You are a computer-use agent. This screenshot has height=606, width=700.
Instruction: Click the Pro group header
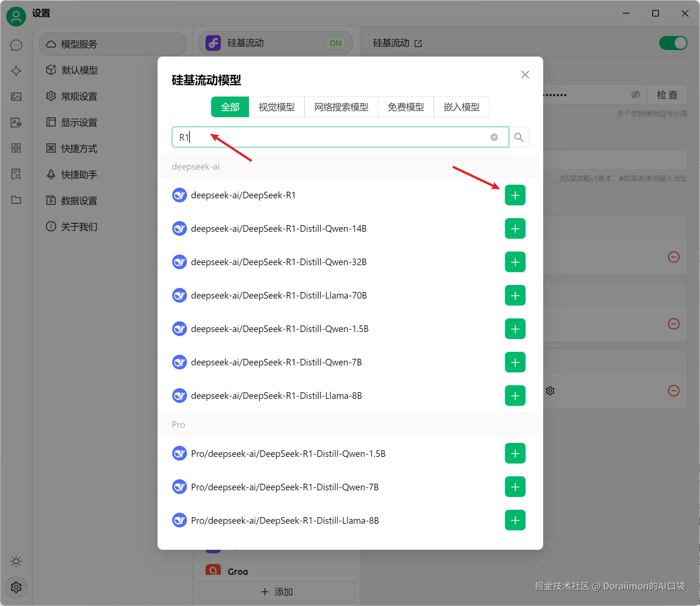pyautogui.click(x=349, y=425)
